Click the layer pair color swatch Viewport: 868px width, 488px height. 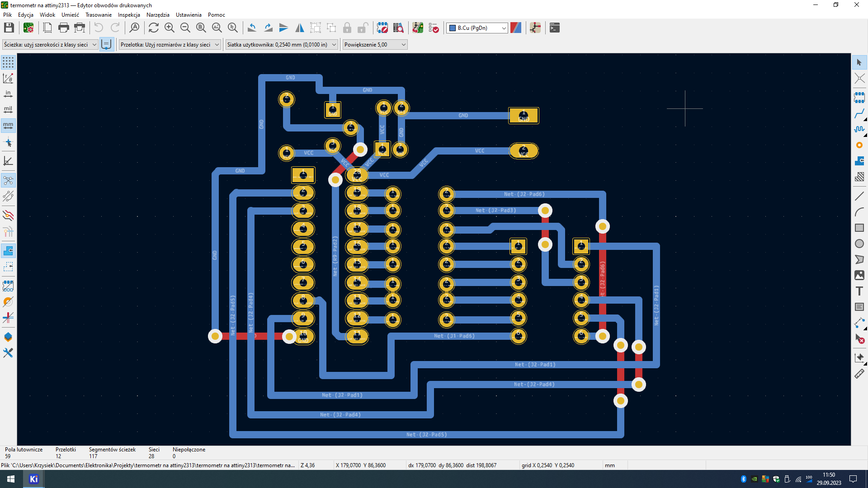[516, 28]
